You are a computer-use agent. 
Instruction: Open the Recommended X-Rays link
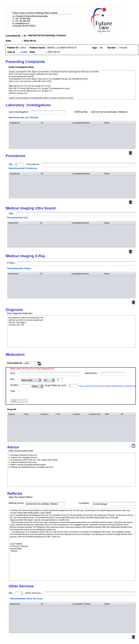pyautogui.click(x=19, y=269)
